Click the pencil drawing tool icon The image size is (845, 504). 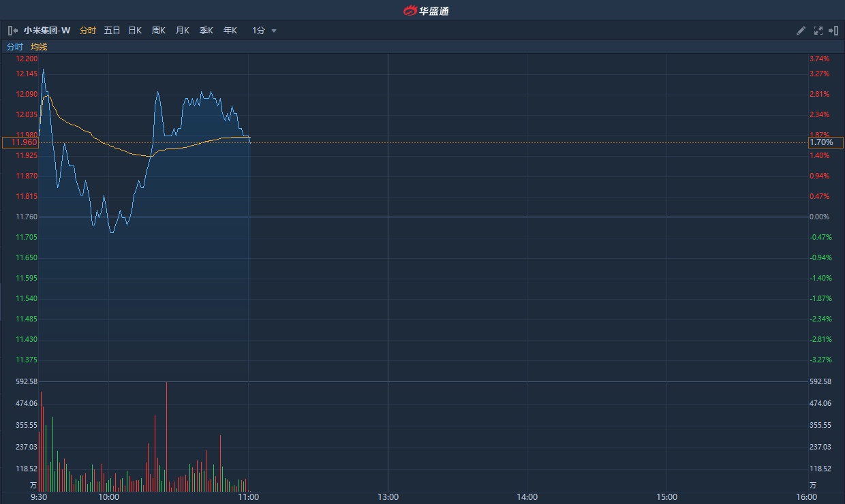point(801,31)
